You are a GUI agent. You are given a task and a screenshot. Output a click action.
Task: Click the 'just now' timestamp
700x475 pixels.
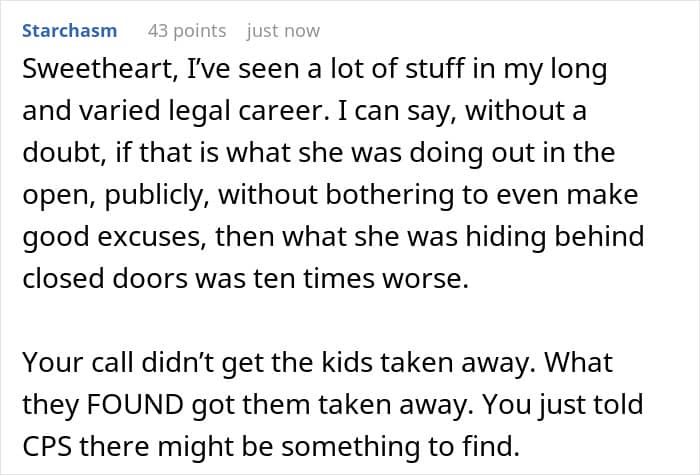click(x=283, y=31)
